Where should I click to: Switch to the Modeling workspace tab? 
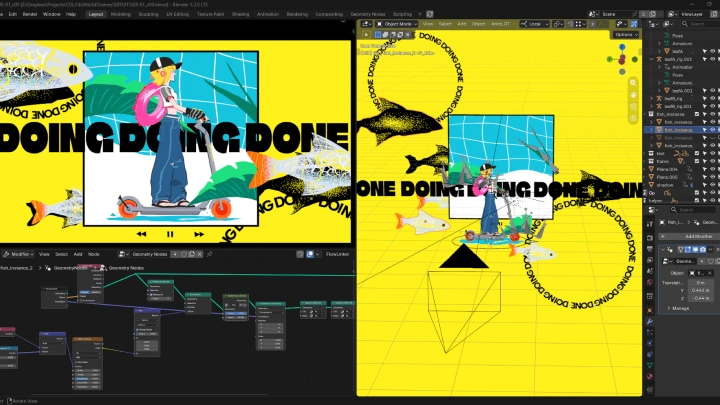[x=121, y=14]
